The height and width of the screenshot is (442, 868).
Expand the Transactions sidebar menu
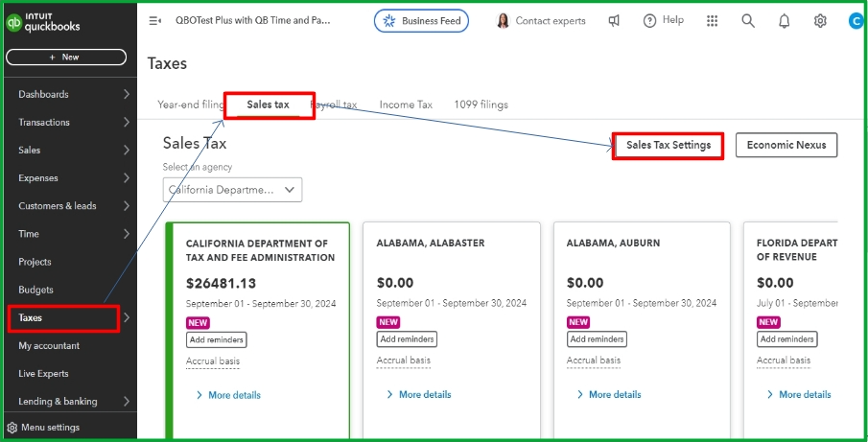[x=127, y=122]
